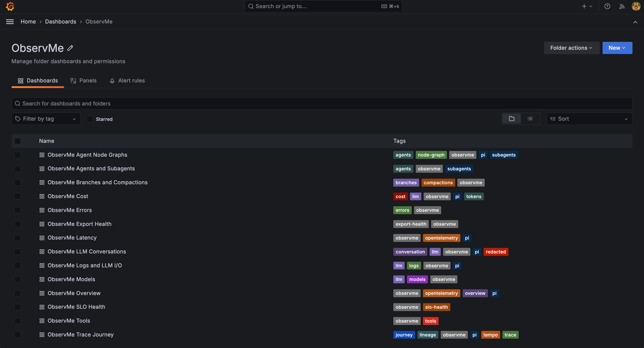The image size is (644, 348).
Task: Click the red 'cost' tag
Action: point(400,196)
